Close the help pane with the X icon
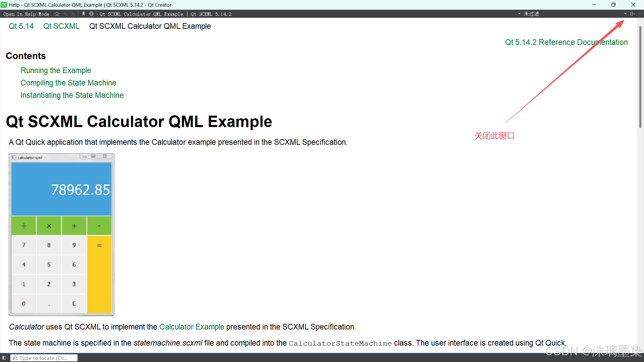 click(640, 14)
